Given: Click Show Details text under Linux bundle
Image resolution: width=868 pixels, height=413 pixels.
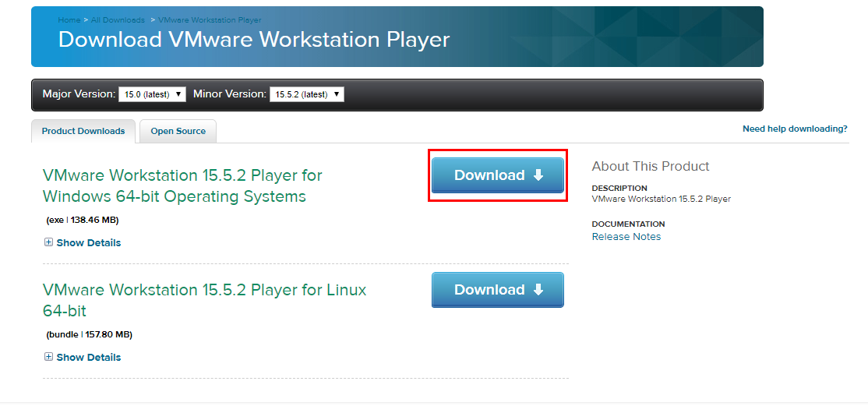Looking at the screenshot, I should [89, 357].
